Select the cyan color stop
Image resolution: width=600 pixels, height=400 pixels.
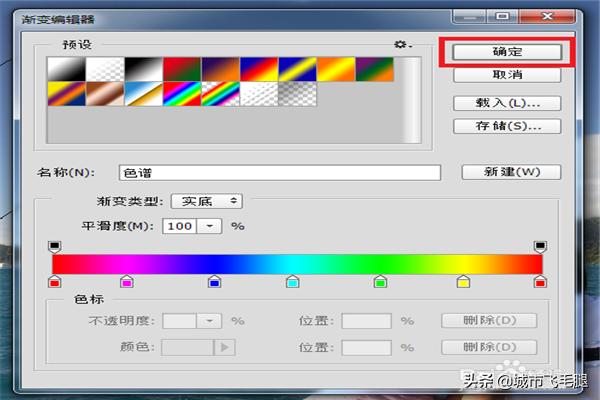[x=293, y=281]
